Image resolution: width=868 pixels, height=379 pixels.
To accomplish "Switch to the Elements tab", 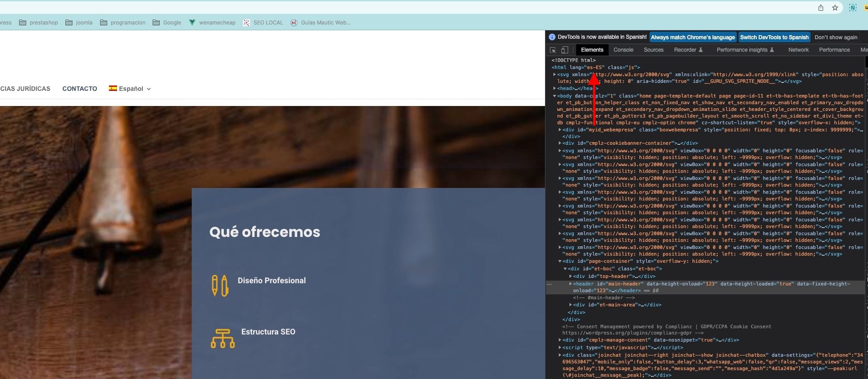I will [592, 50].
